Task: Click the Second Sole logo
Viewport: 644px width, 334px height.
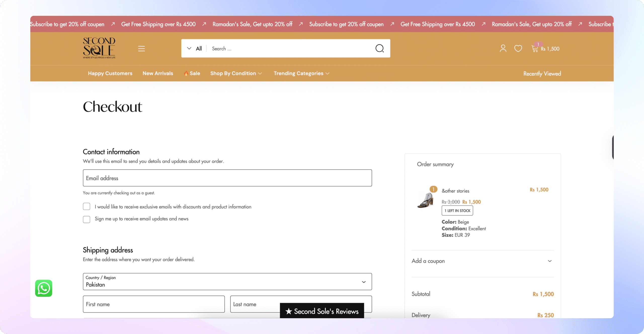Action: (x=99, y=48)
